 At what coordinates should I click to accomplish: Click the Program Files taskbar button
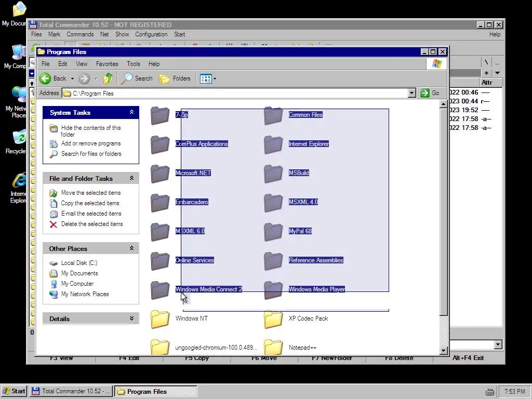pyautogui.click(x=155, y=391)
